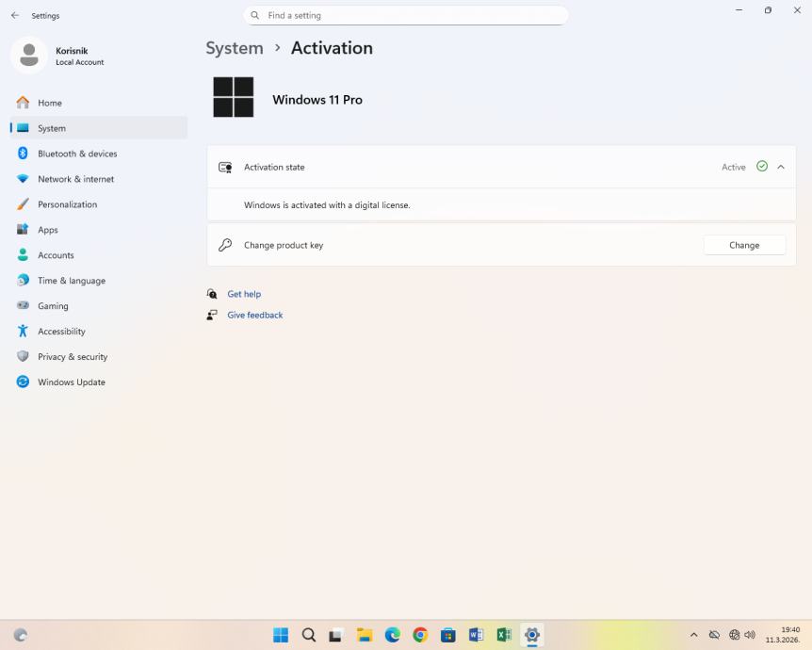This screenshot has height=650, width=812.
Task: Click the Activation state certificate icon
Action: point(225,168)
